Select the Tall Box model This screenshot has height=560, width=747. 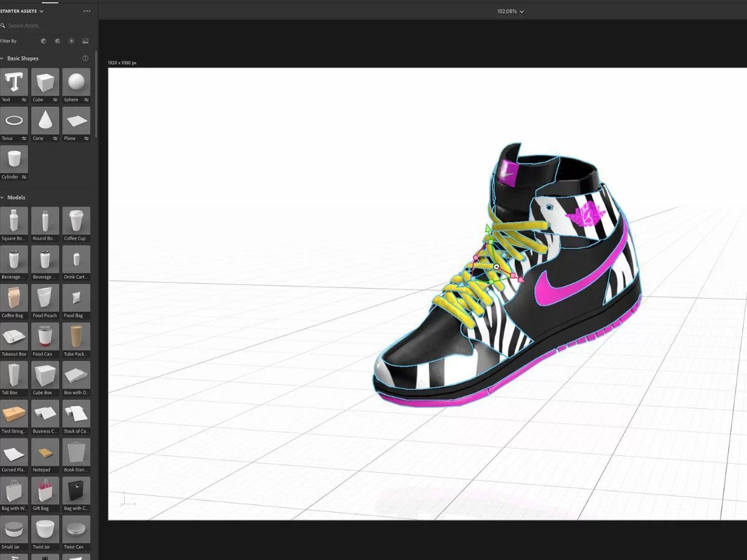point(14,375)
